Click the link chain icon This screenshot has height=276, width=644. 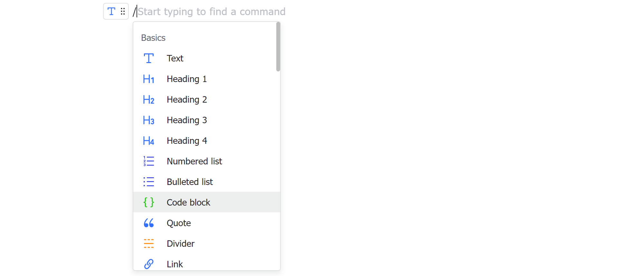coord(148,264)
